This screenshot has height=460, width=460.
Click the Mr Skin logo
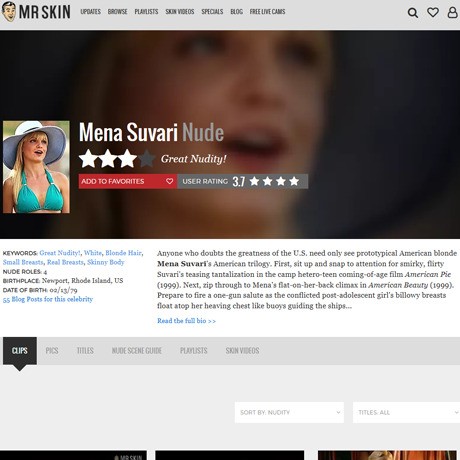(x=36, y=12)
